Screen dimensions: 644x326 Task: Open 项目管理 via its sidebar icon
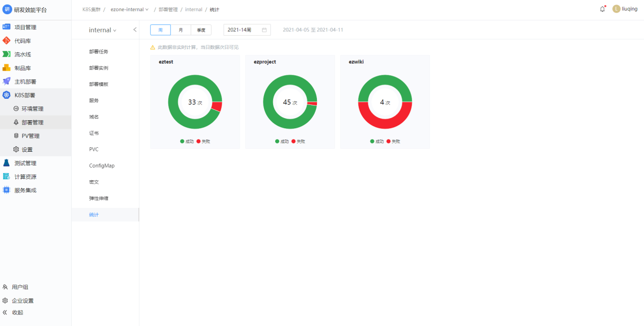point(7,27)
